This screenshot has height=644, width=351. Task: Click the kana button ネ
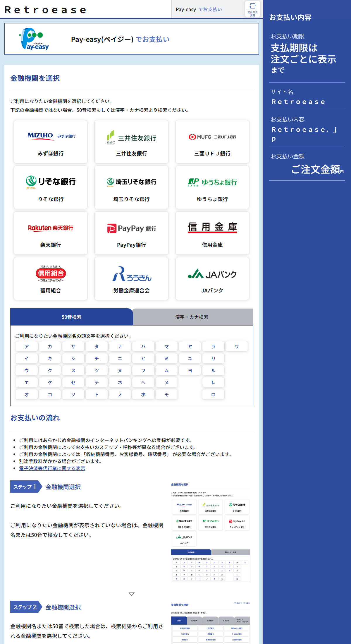(120, 382)
